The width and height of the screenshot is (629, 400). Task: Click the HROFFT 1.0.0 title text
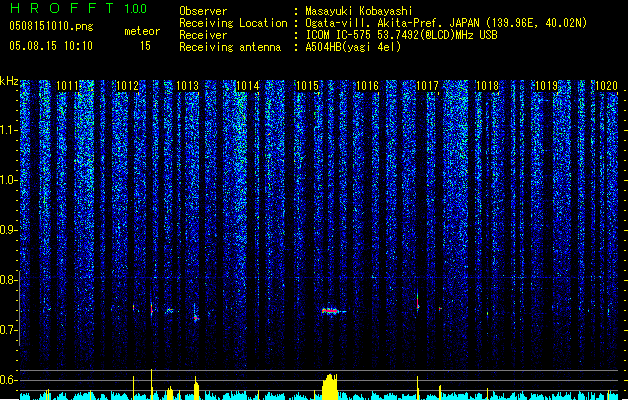(x=78, y=8)
